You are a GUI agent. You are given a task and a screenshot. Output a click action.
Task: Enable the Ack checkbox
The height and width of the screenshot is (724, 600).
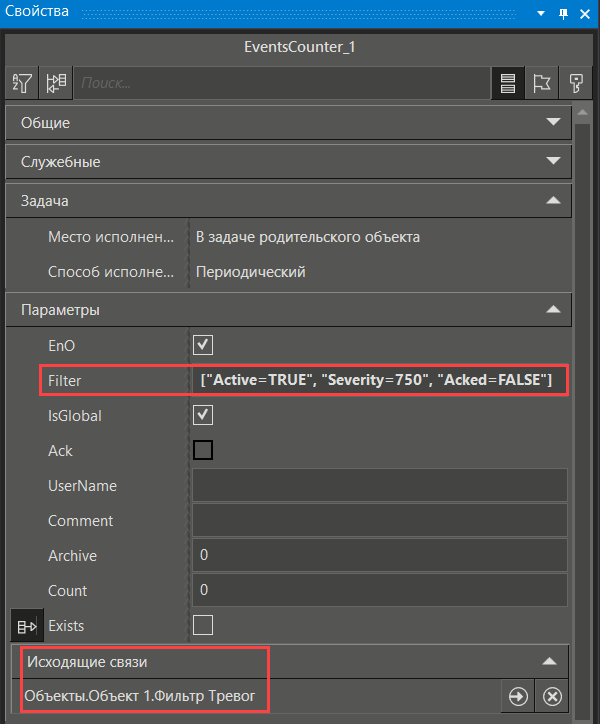coord(203,450)
